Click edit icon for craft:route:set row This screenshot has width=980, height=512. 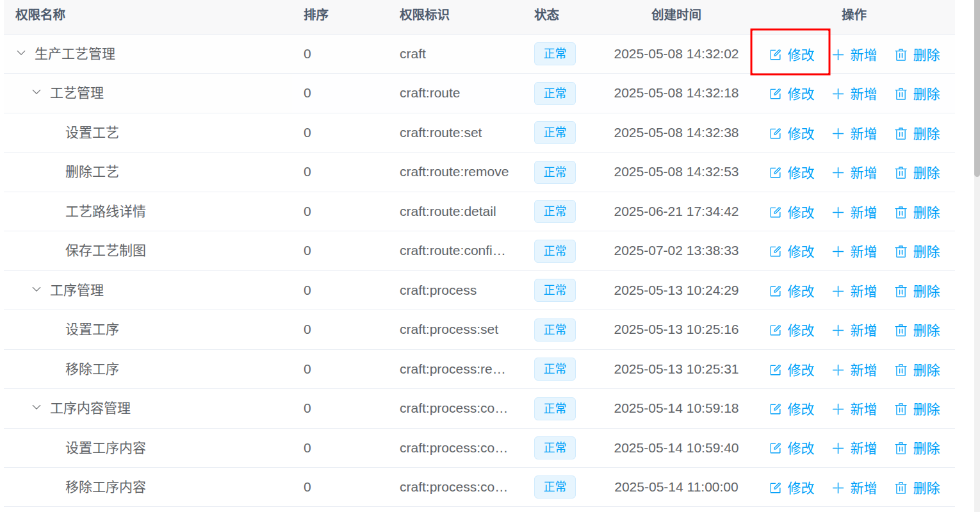click(775, 133)
